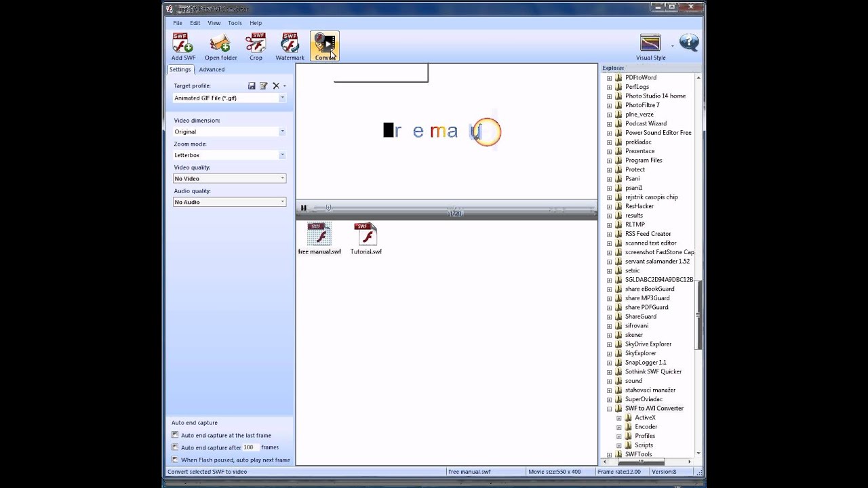Screen dimensions: 868x488
Task: Open the Help menu
Action: tap(256, 23)
